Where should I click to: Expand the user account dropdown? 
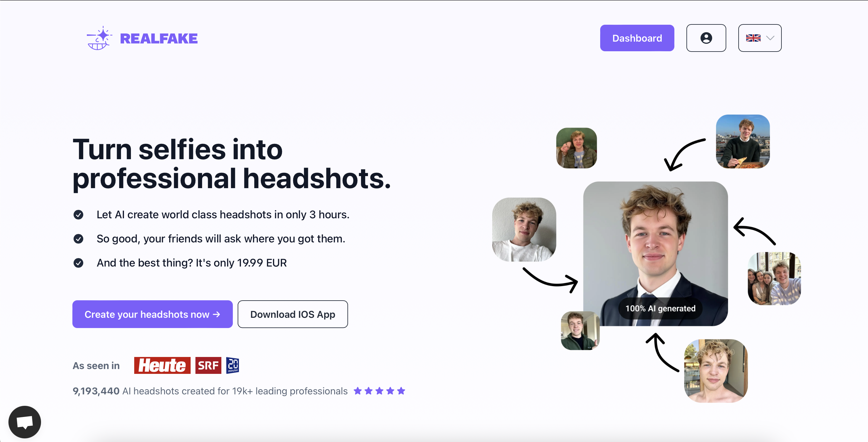706,38
